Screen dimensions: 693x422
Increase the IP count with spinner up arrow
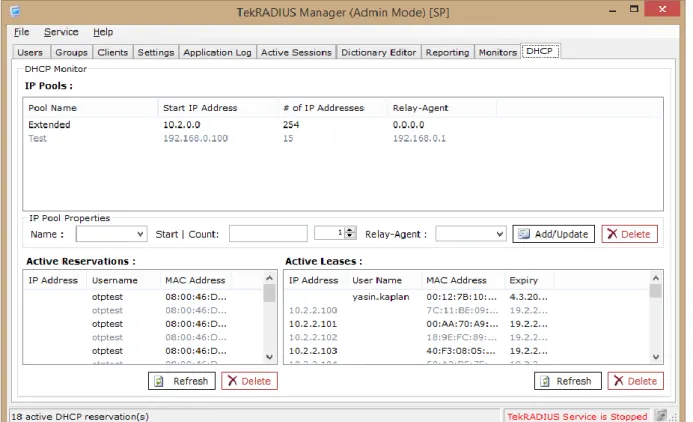350,230
